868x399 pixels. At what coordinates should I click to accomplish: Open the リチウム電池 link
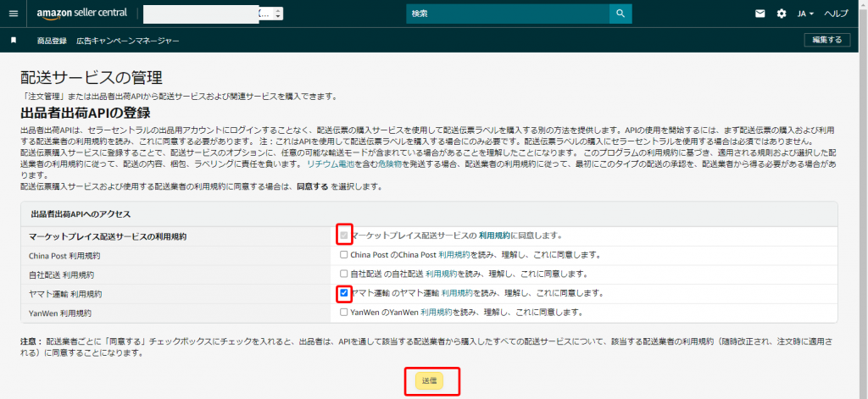click(330, 163)
